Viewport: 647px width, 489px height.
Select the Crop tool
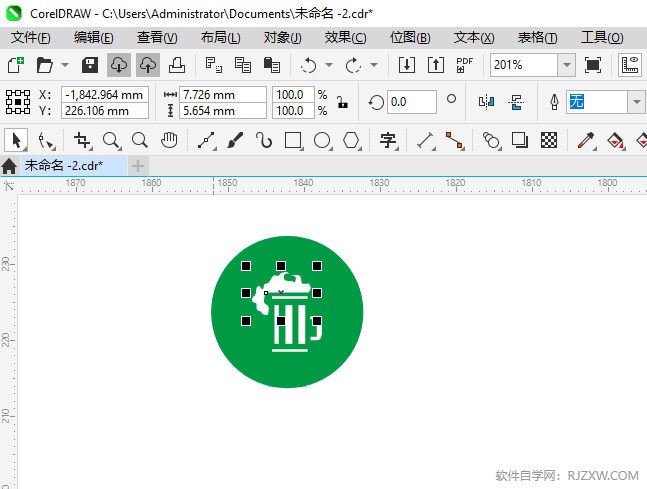coord(83,140)
